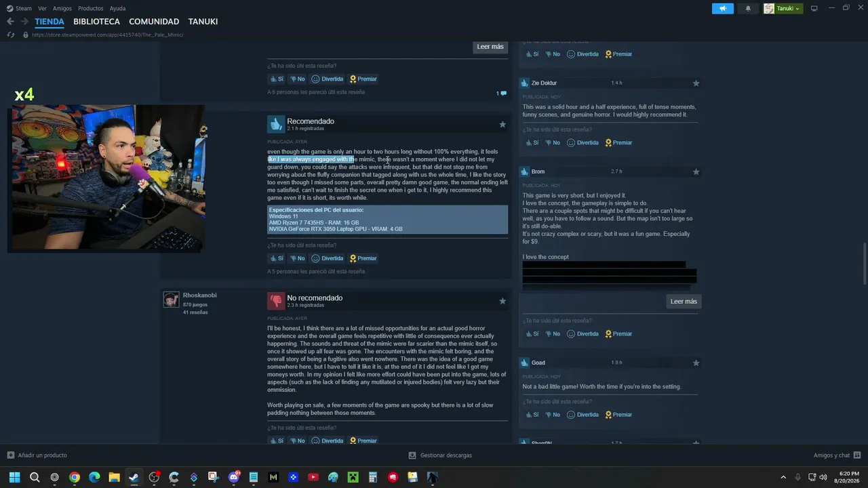Vote No on Goad's review
This screenshot has height=488, width=868.
pyautogui.click(x=552, y=415)
